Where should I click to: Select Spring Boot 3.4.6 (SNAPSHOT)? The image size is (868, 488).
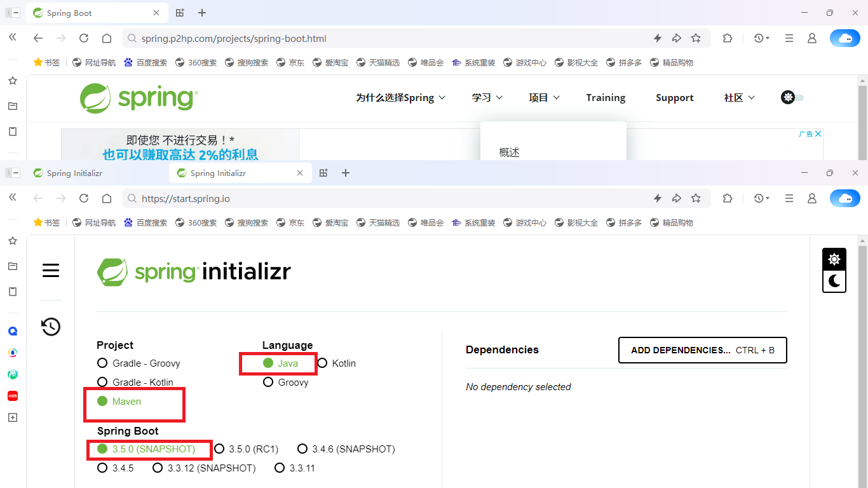[346, 449]
